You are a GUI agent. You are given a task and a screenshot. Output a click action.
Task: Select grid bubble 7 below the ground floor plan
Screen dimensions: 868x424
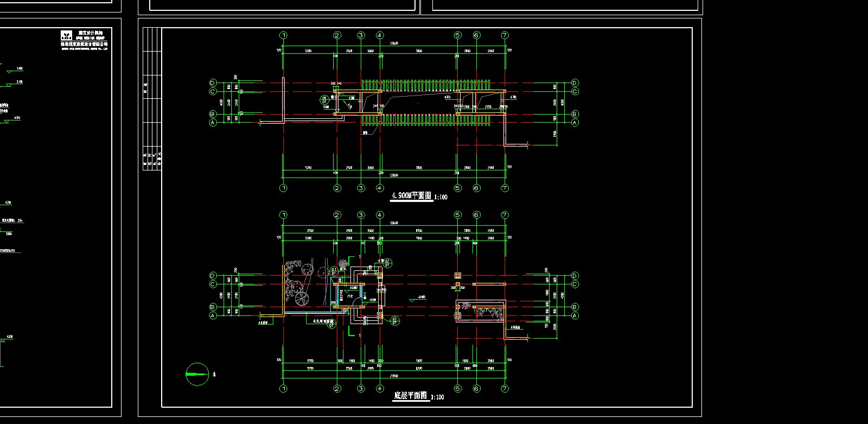pos(505,389)
